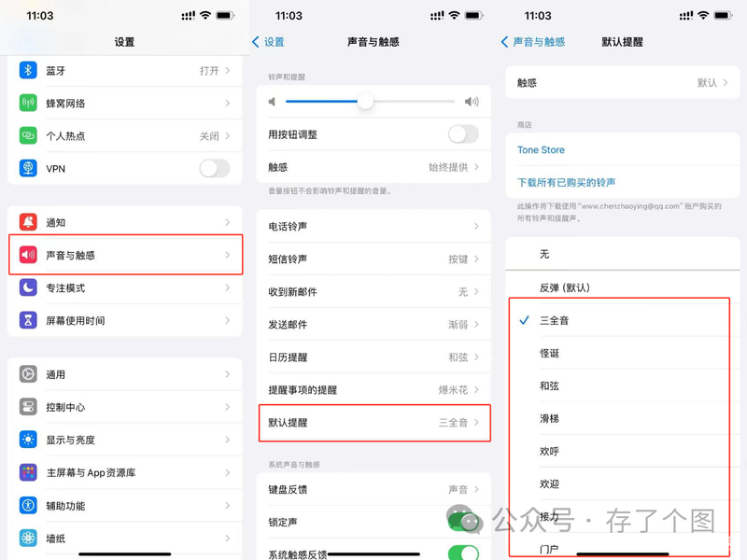
Task: Tap the 下载所有已购买的铃声 link
Action: 567,182
